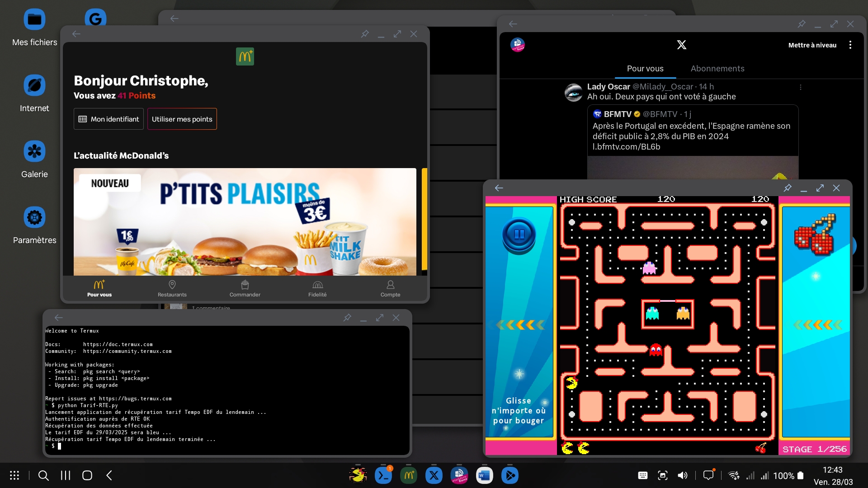Screen dimensions: 868x488
Task: Open Restaurants tab in McDonald's
Action: [x=172, y=289]
